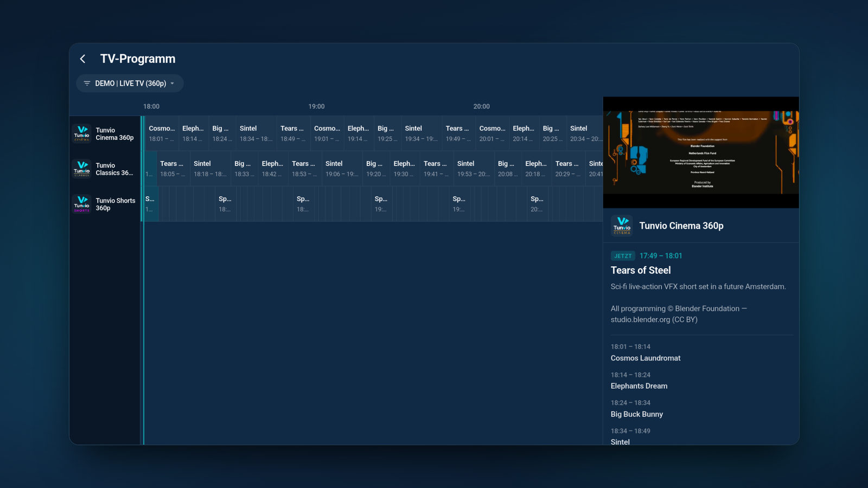Select Cosmos Laundromat at 20:01 in Cinema row
Screen dimensions: 868x488
point(493,133)
